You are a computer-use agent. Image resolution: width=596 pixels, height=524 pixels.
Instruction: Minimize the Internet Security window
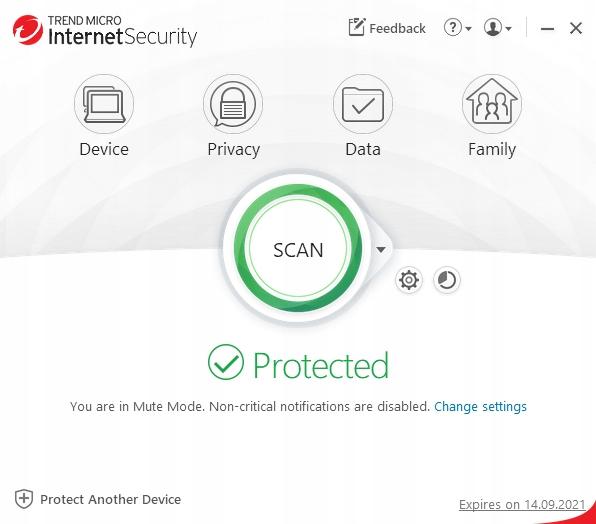547,28
